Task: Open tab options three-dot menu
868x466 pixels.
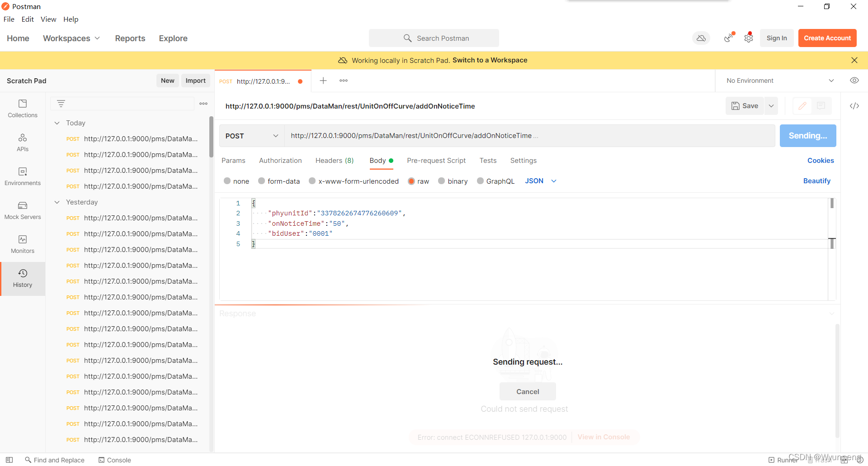Action: tap(344, 81)
